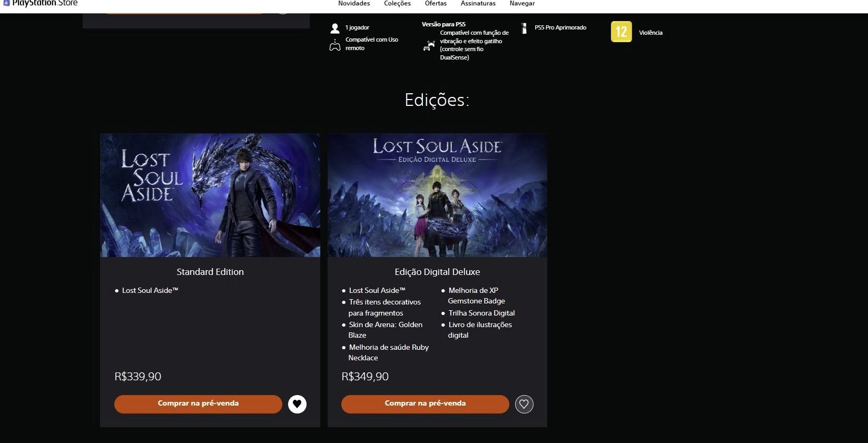Click the R$339,90 price

pyautogui.click(x=138, y=377)
